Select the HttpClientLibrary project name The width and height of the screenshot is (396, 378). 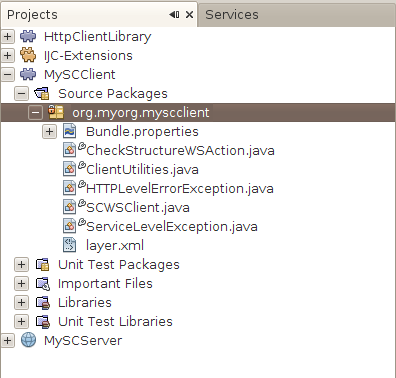98,37
